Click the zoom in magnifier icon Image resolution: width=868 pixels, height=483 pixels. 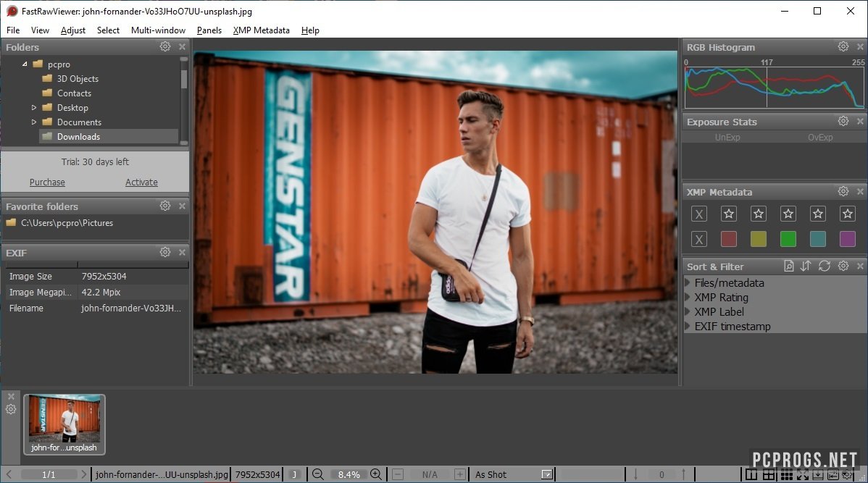pyautogui.click(x=376, y=474)
